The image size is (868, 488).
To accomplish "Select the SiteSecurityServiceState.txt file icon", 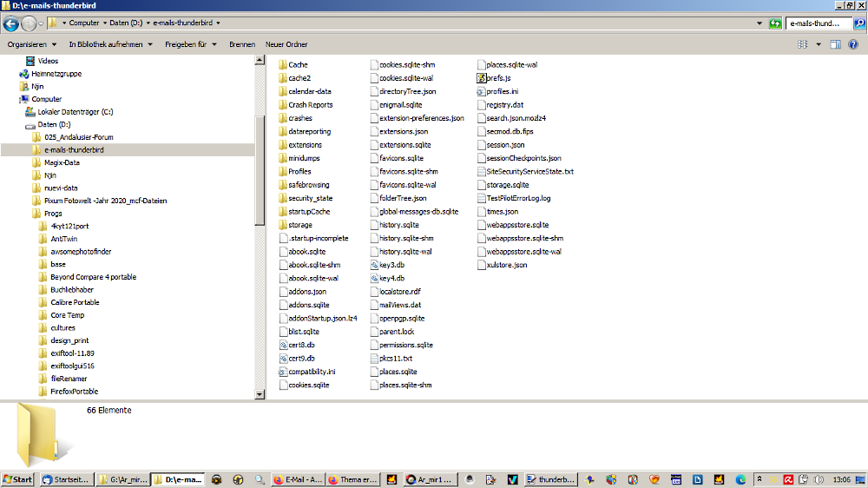I will [x=481, y=172].
